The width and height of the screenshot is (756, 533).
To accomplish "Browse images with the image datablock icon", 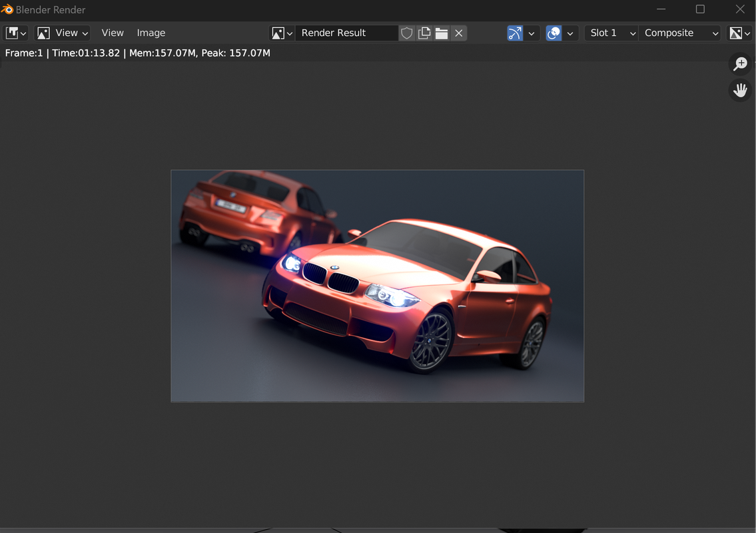I will [282, 33].
